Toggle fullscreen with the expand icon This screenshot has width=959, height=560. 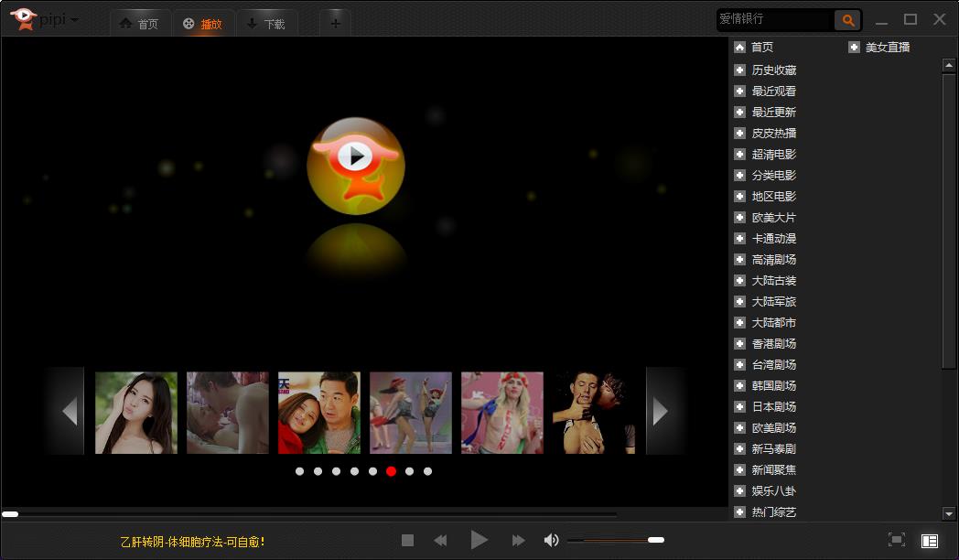pyautogui.click(x=898, y=540)
